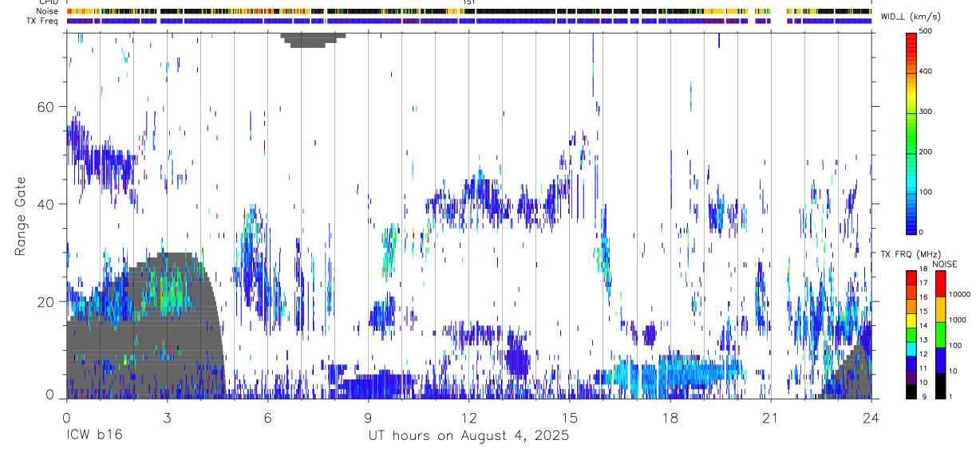The image size is (980, 452).
Task: Click the '400' value on WID color bar
Action: click(926, 72)
